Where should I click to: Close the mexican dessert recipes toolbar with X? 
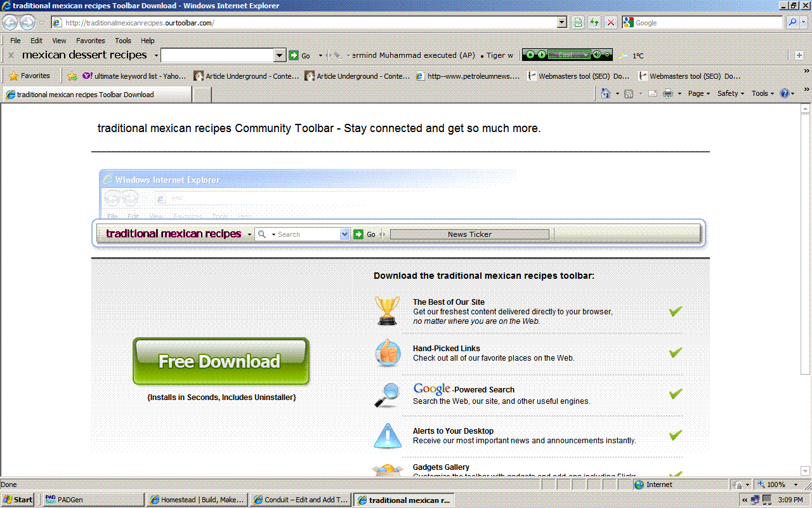pos(11,55)
